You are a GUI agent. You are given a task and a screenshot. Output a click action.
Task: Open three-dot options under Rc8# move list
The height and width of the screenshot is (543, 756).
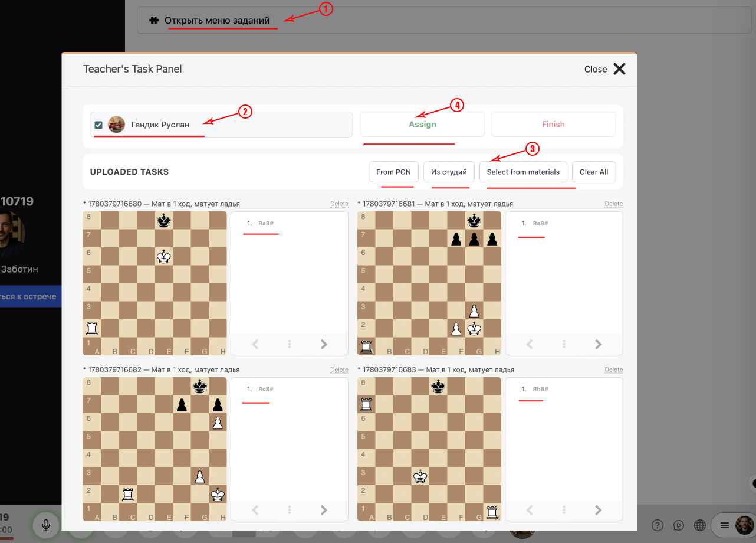tap(290, 510)
